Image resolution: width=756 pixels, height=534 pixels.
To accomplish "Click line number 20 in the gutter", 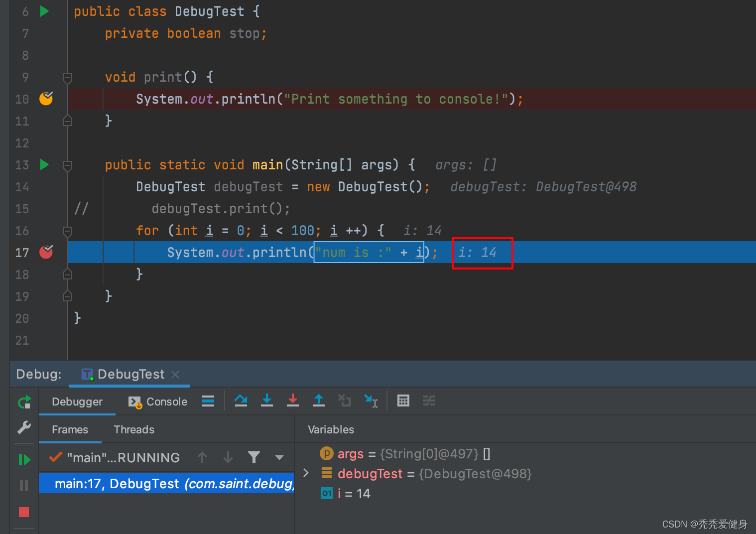I will pos(22,318).
